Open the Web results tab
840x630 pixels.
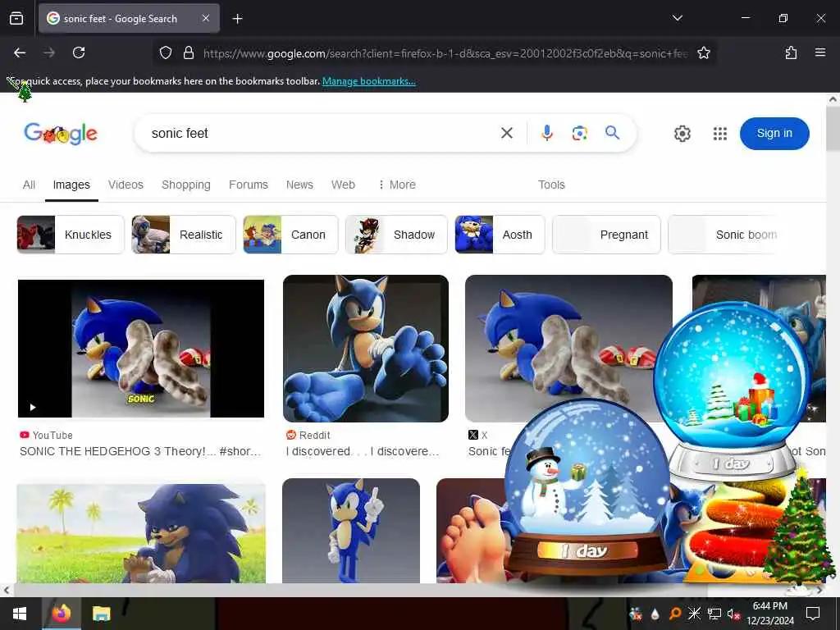[343, 185]
